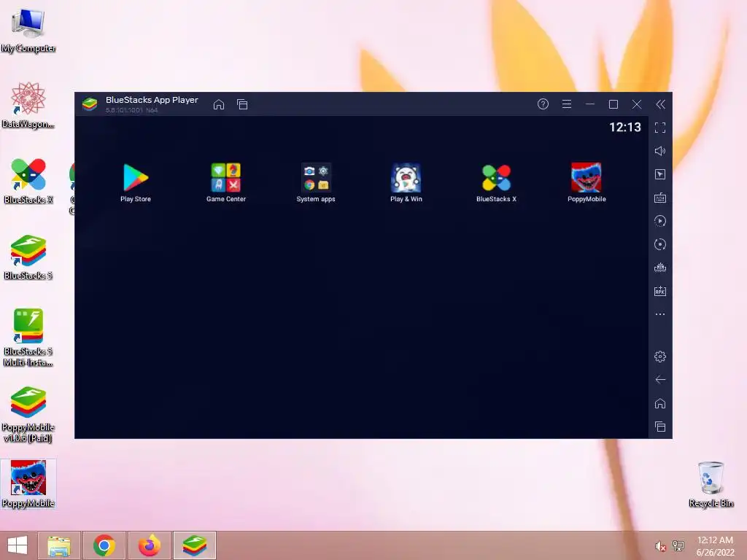Click the home icon in BlueStacks sidebar

[x=659, y=403]
